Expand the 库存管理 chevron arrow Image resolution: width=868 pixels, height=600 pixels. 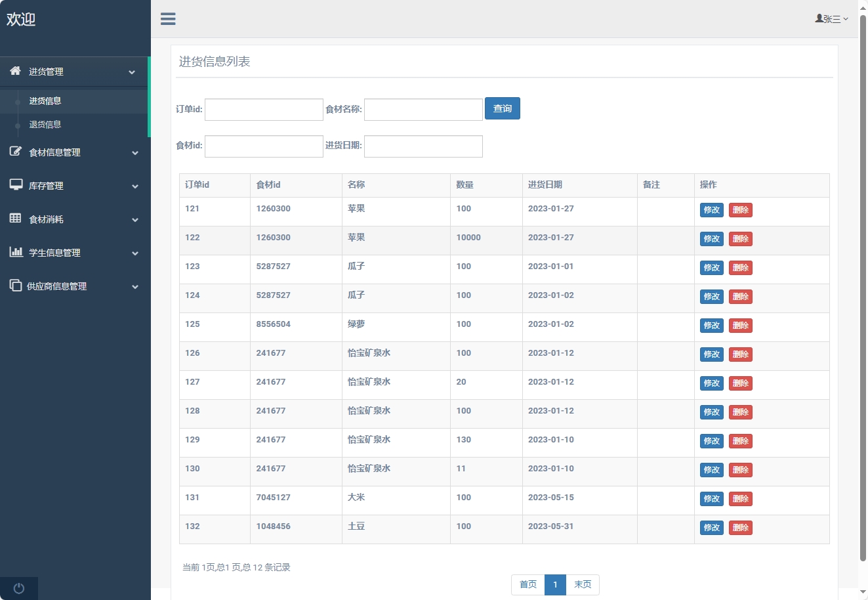135,186
